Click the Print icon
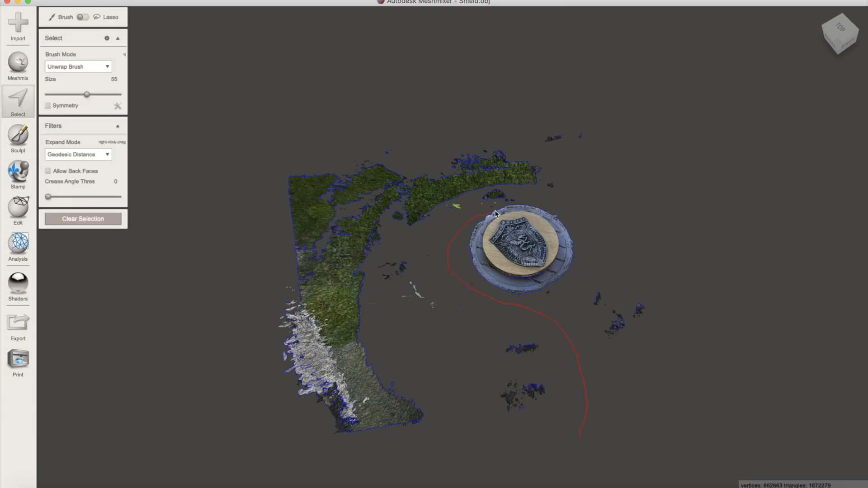868x488 pixels. (18, 360)
